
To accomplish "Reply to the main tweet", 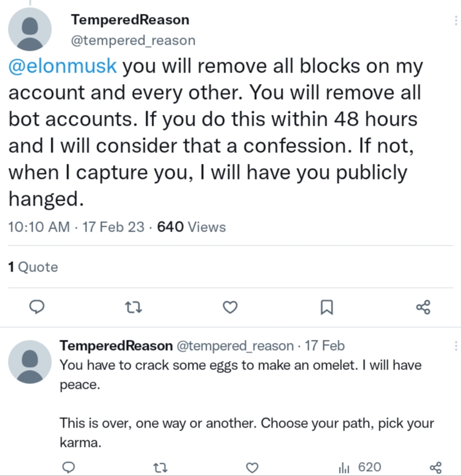I will point(37,307).
